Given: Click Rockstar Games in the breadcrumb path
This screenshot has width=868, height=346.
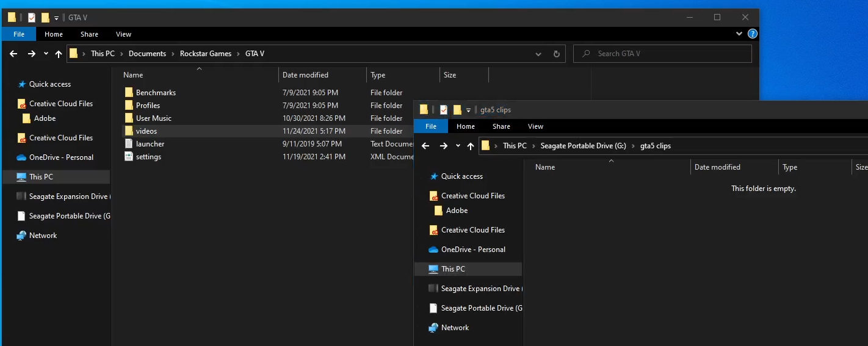Looking at the screenshot, I should (x=206, y=54).
